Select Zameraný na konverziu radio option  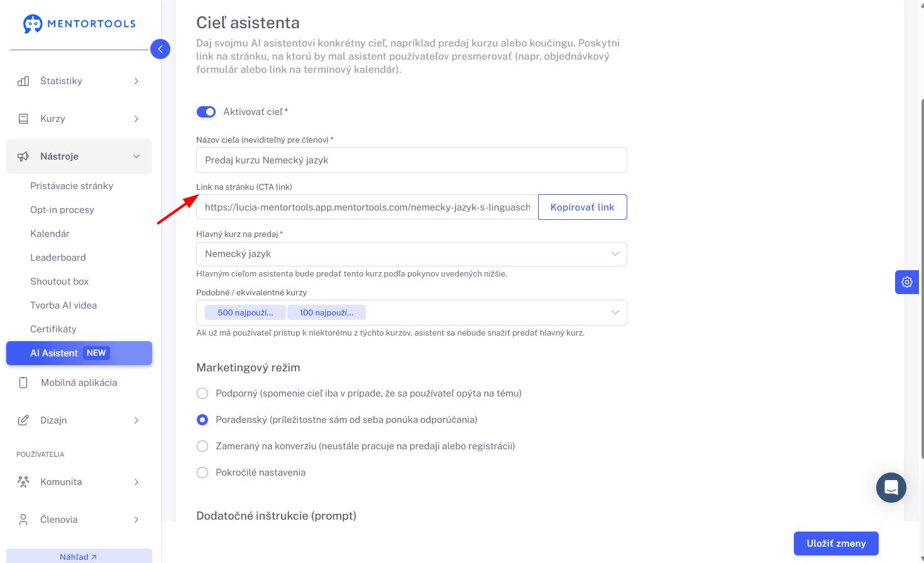coord(202,446)
